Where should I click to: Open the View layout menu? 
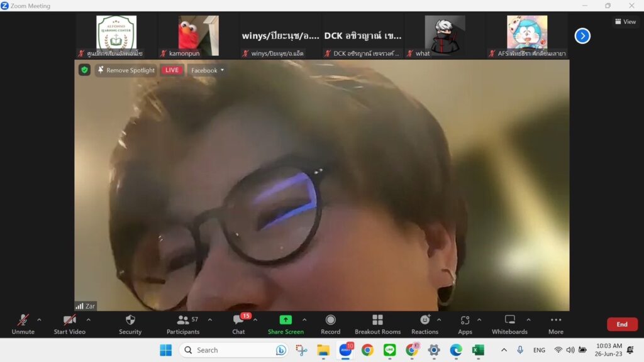pos(625,21)
